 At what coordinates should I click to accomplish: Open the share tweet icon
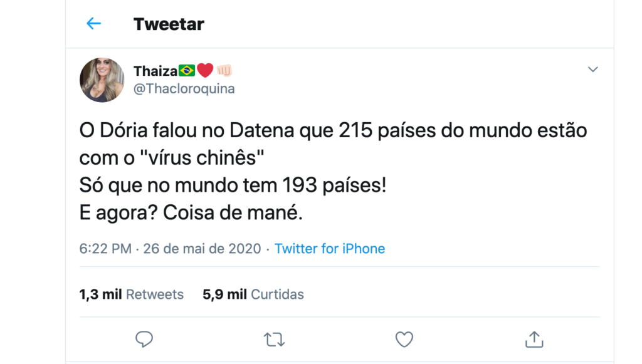pos(533,339)
